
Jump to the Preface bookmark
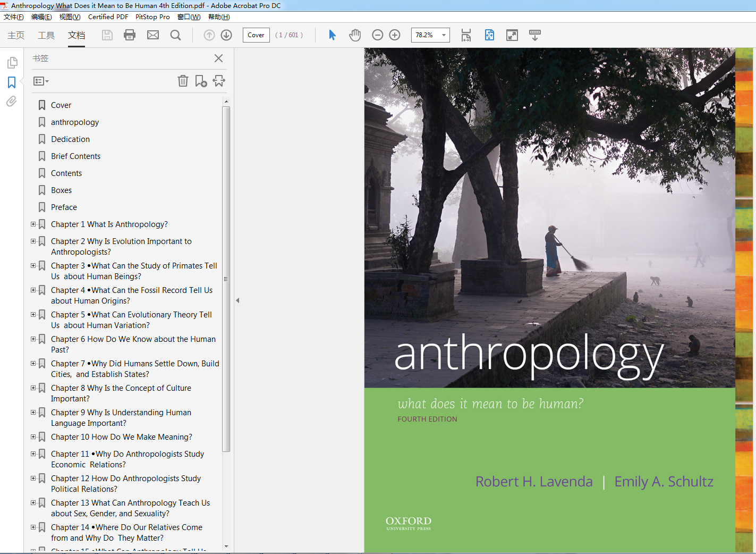pos(64,207)
